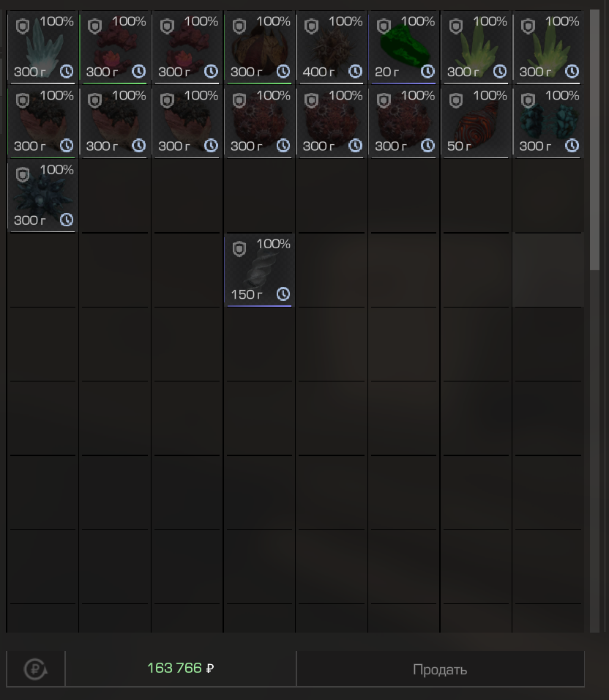Viewport: 609px width, 700px height.
Task: Click the shield icon on 150 г swirl artifact
Action: click(x=239, y=249)
